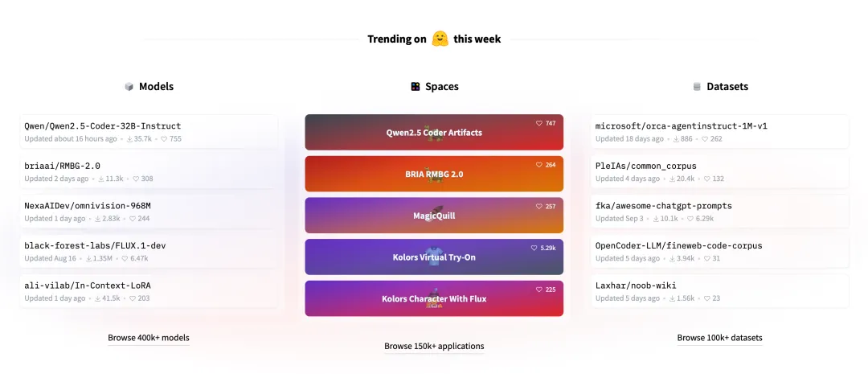868x374 pixels.
Task: Follow the Browse 100k+ datasets link
Action: click(x=719, y=338)
